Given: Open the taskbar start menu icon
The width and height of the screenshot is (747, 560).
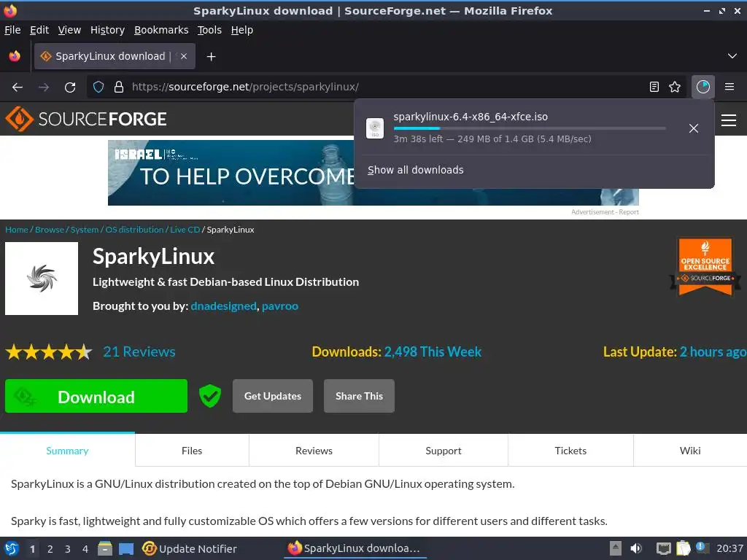Looking at the screenshot, I should click(12, 548).
